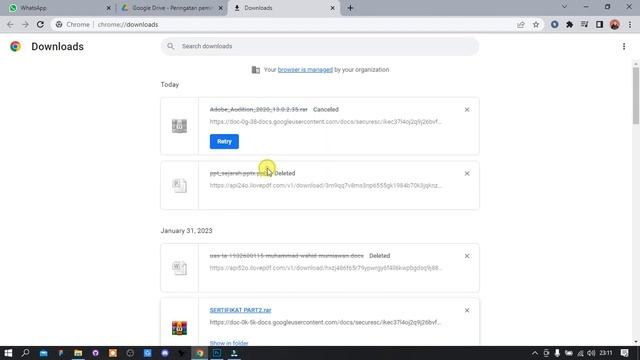Click the 'Today' date heading

click(x=170, y=84)
